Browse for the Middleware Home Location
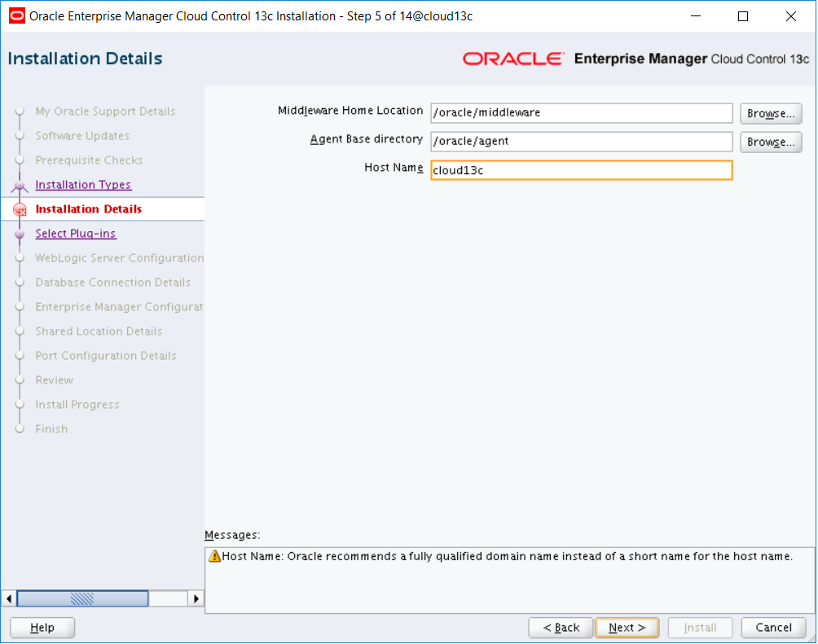818x644 pixels. [x=771, y=113]
